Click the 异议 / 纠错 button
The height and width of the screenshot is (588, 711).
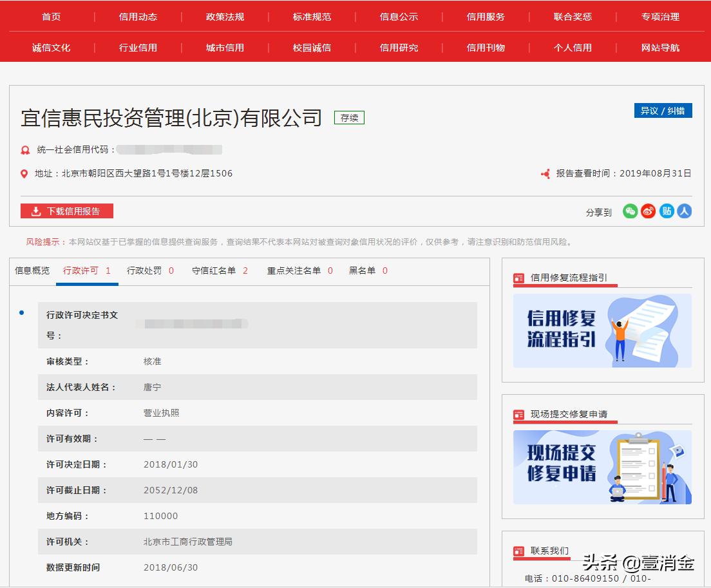663,110
